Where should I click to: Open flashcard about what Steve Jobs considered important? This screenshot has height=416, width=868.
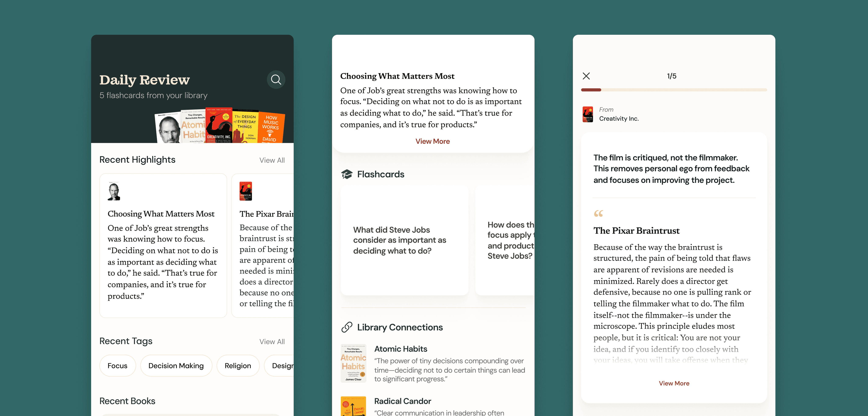pos(404,240)
